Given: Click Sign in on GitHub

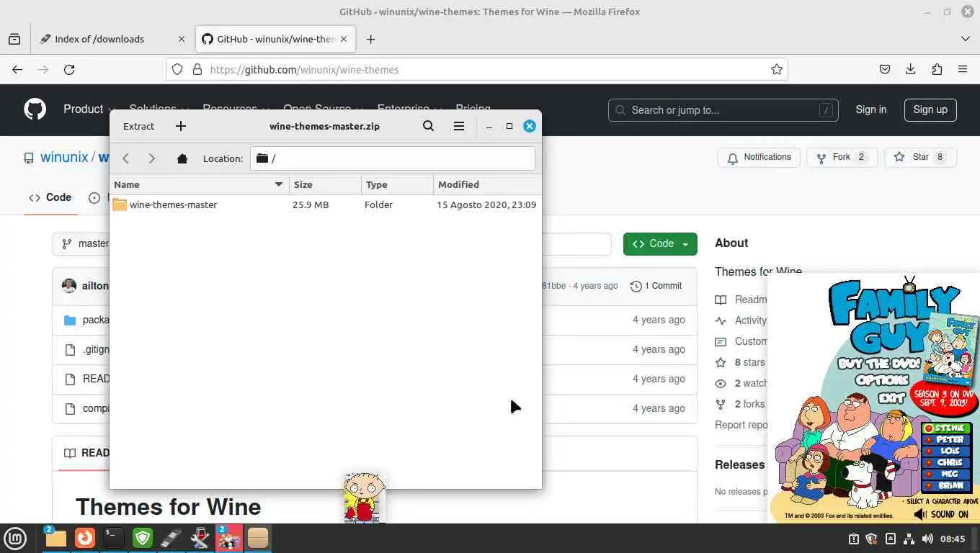Looking at the screenshot, I should 871,109.
